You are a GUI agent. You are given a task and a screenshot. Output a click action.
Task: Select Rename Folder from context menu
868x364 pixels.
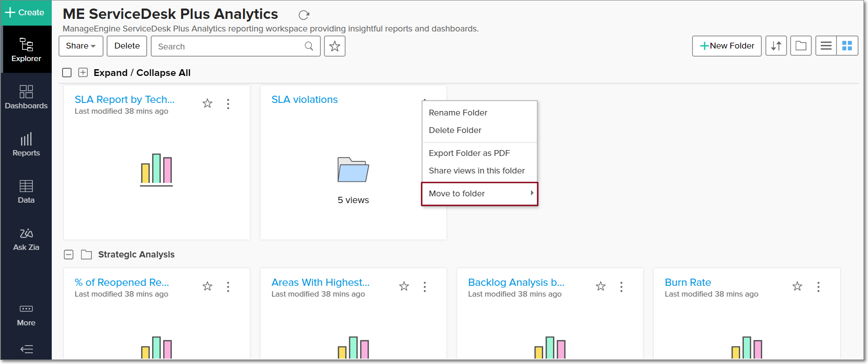[458, 113]
